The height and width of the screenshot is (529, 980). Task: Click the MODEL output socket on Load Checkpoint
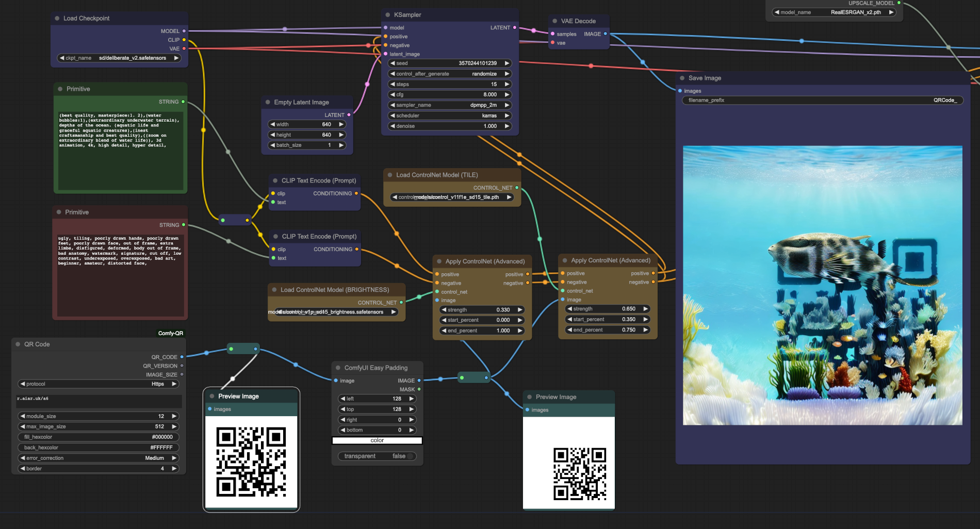[x=184, y=31]
